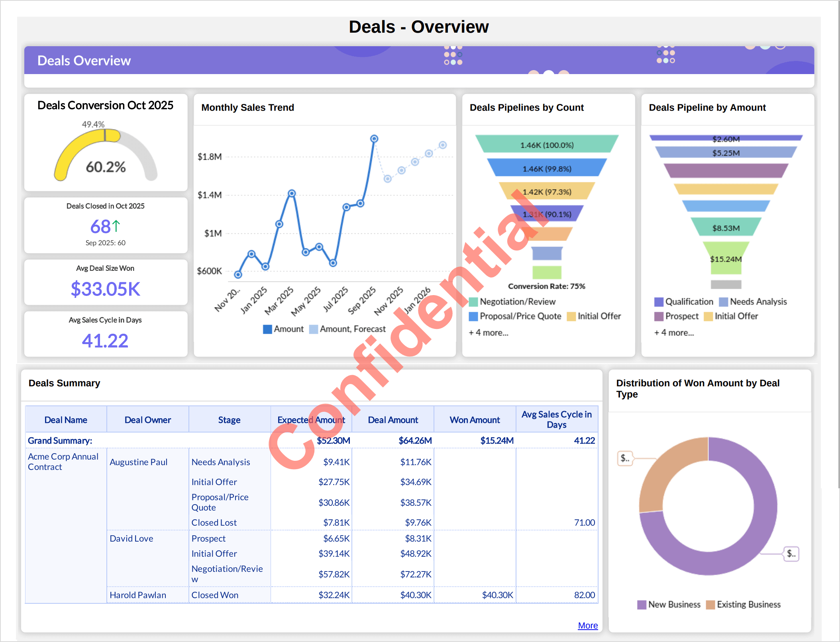840x642 pixels.
Task: Click the Initial Offer legend square in count funnel
Action: click(571, 316)
